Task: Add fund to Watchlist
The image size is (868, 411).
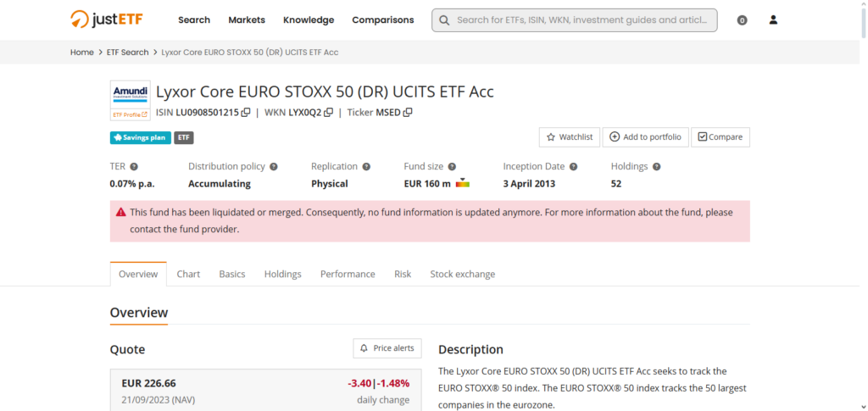Action: (570, 137)
